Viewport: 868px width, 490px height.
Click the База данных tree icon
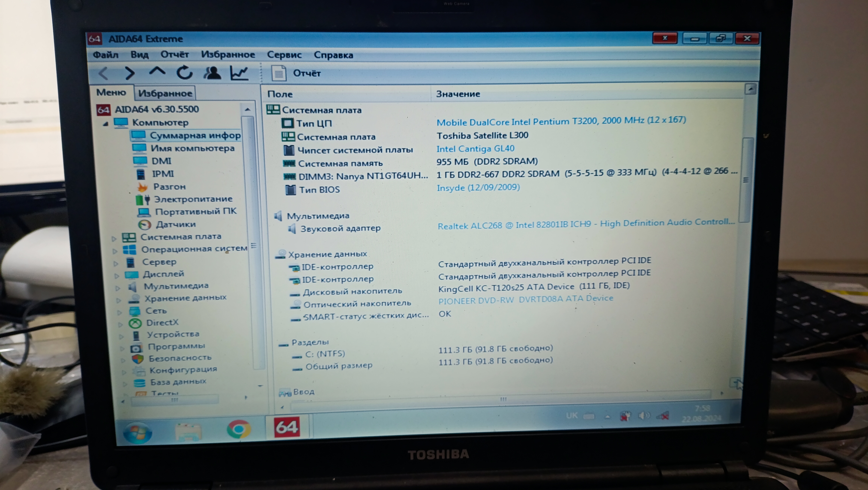point(139,383)
